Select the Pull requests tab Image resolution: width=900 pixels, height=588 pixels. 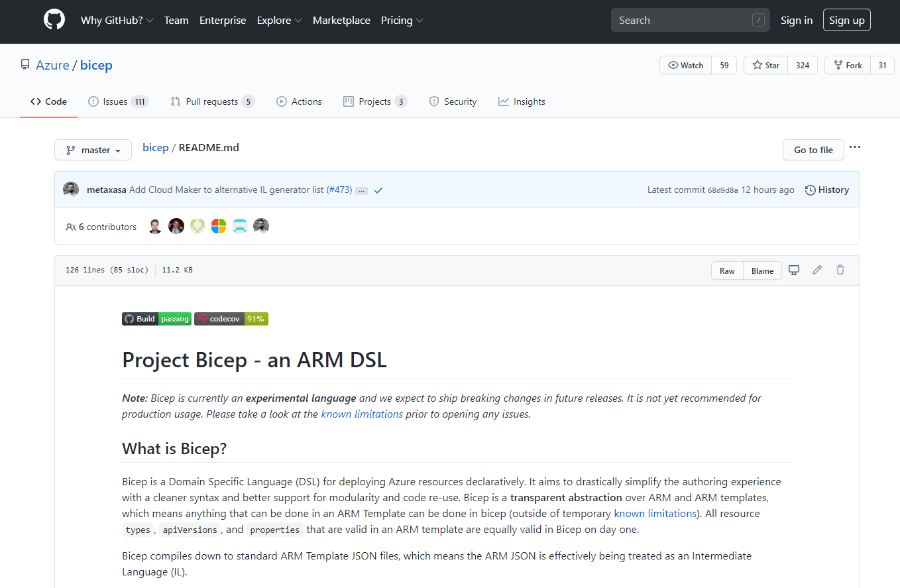(x=212, y=101)
